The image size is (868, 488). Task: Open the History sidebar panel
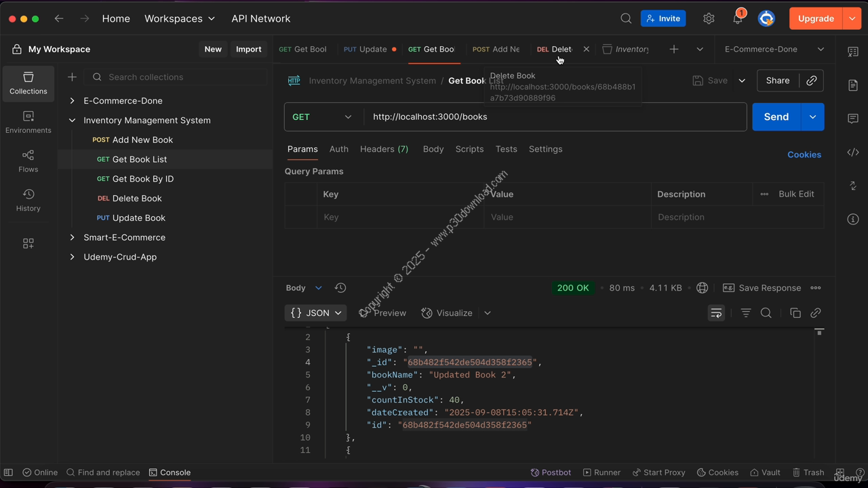point(28,201)
